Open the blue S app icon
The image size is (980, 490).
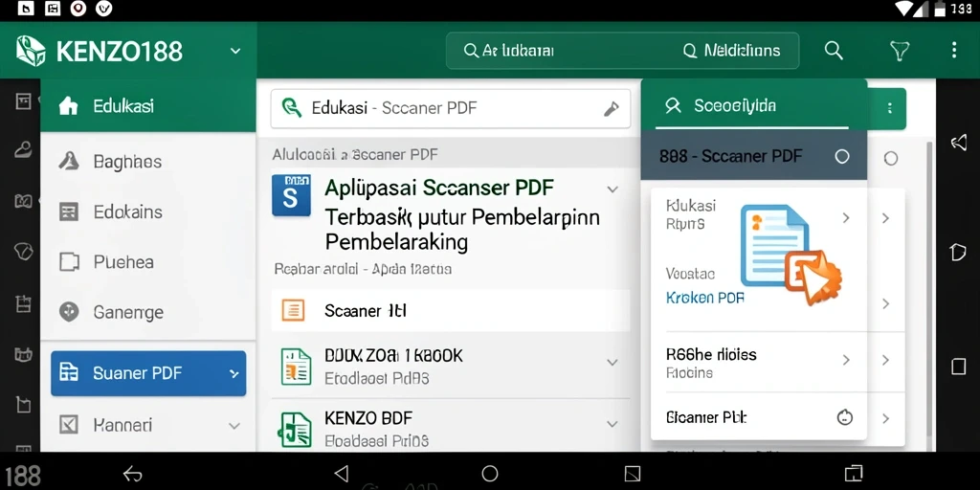point(291,195)
